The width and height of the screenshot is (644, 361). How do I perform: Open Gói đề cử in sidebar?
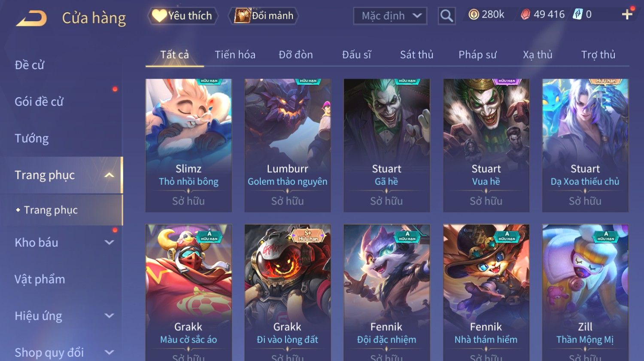click(39, 101)
